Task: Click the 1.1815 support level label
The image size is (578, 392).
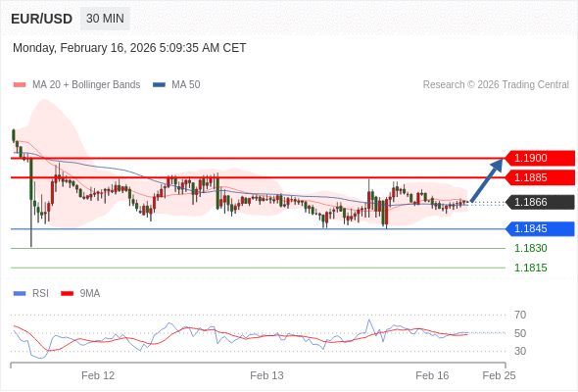Action: [531, 268]
